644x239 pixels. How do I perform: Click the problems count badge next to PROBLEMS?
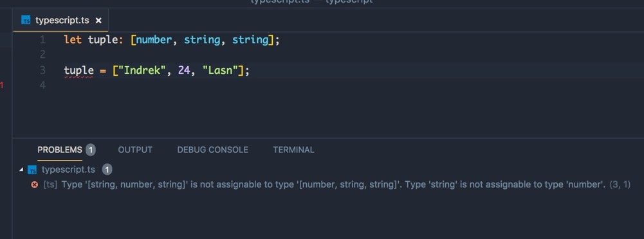(90, 150)
